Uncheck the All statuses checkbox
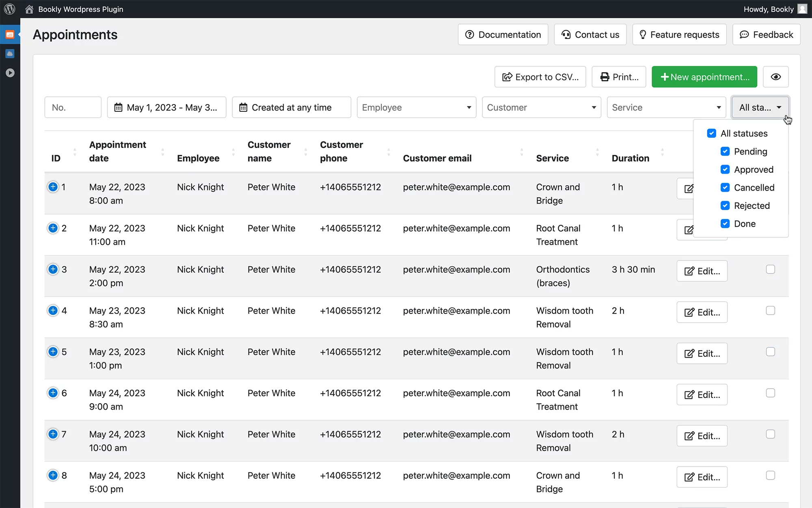812x508 pixels. [x=712, y=133]
